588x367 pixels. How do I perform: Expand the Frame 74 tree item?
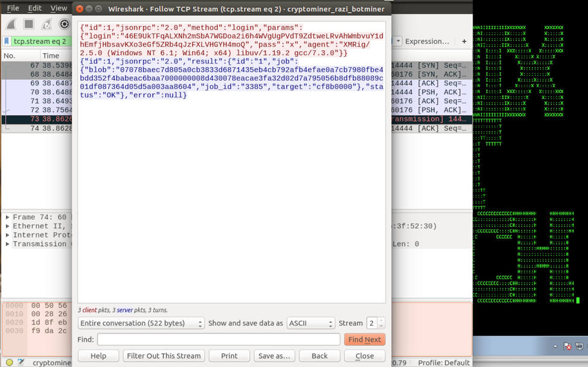pyautogui.click(x=7, y=217)
